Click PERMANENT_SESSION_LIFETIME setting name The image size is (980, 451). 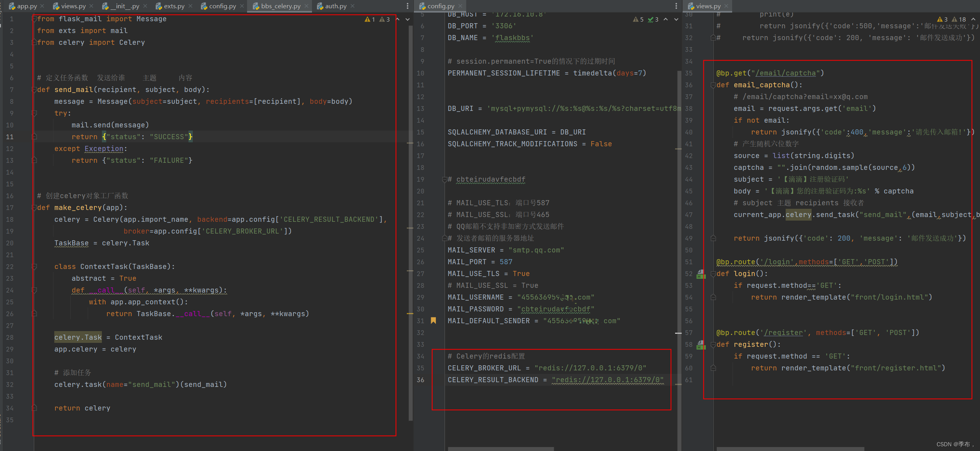coord(504,73)
